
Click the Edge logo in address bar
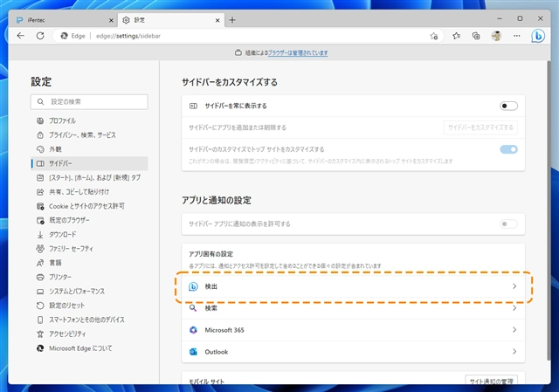tap(64, 36)
